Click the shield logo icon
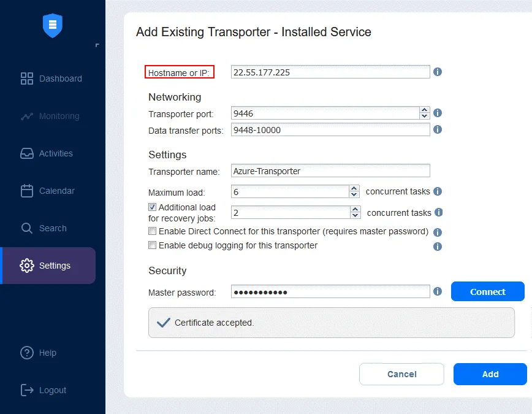The height and width of the screenshot is (414, 532). click(53, 25)
